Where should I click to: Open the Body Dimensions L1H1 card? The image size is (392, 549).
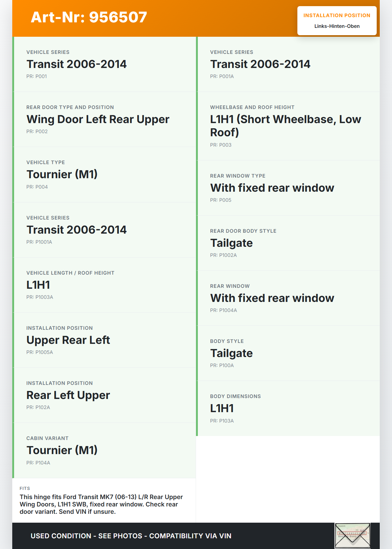[x=288, y=408]
